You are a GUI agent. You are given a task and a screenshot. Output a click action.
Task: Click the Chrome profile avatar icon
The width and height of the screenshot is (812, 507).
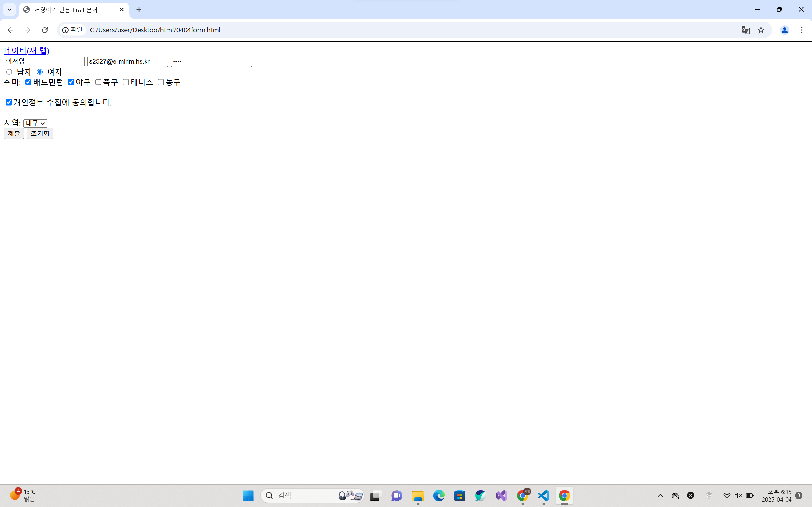(x=784, y=30)
